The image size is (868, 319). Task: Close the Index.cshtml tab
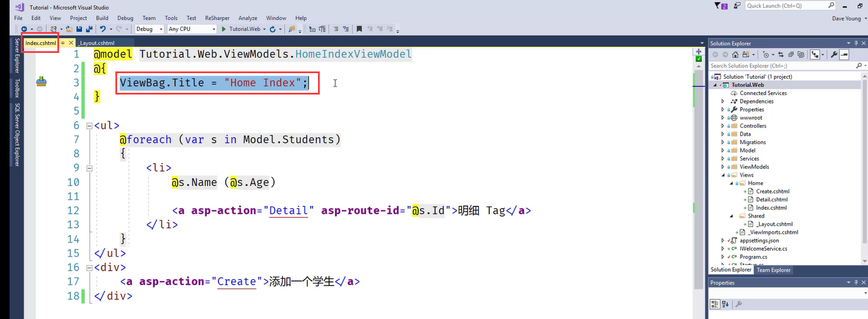[x=70, y=43]
